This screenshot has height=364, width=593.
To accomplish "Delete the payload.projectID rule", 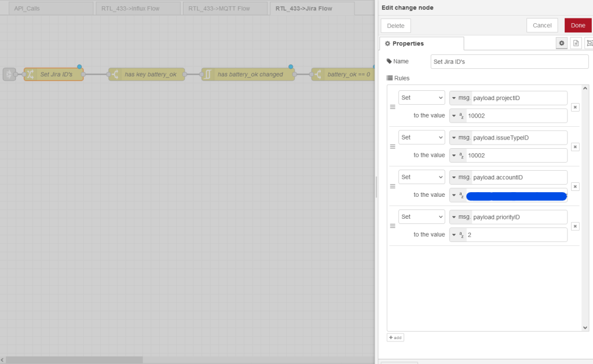I will [574, 107].
